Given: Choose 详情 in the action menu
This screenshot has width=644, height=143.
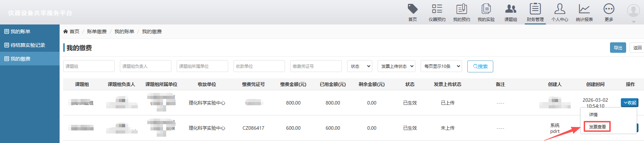Looking at the screenshot, I should (x=593, y=115).
